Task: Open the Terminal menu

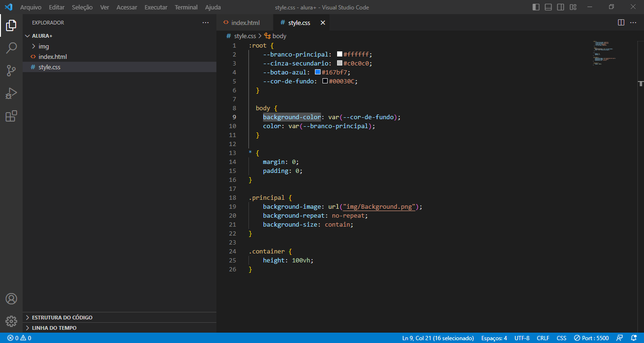Action: (x=186, y=7)
